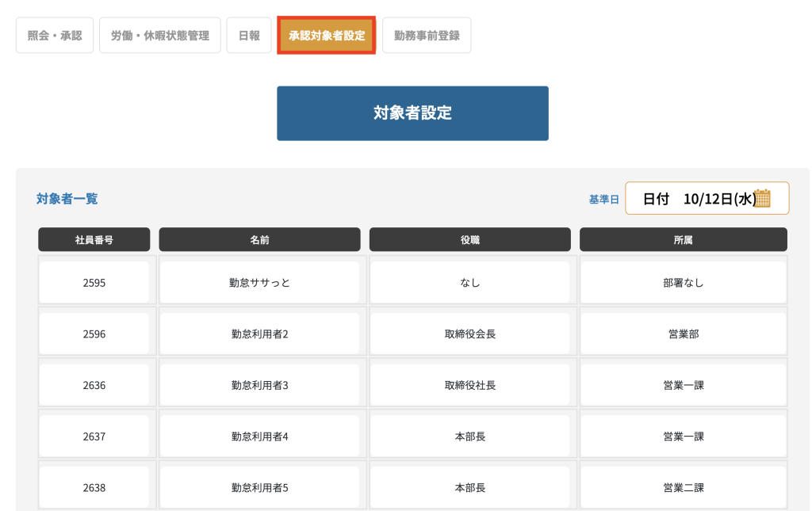Select employee number 2595 cell
The height and width of the screenshot is (511, 812).
point(94,282)
